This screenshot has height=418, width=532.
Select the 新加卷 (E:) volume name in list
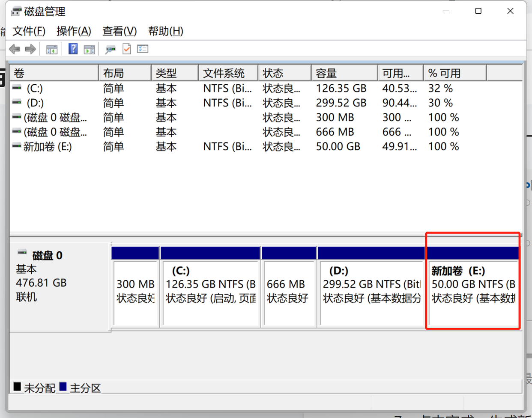(48, 147)
